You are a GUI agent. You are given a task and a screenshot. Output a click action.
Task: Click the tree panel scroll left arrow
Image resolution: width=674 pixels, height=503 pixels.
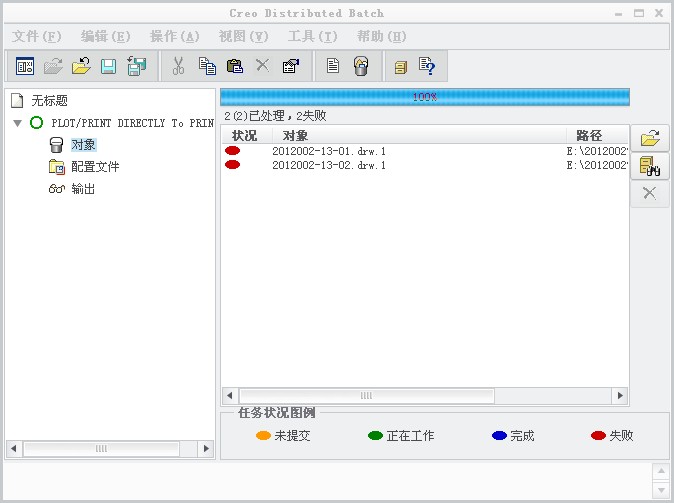(x=14, y=449)
